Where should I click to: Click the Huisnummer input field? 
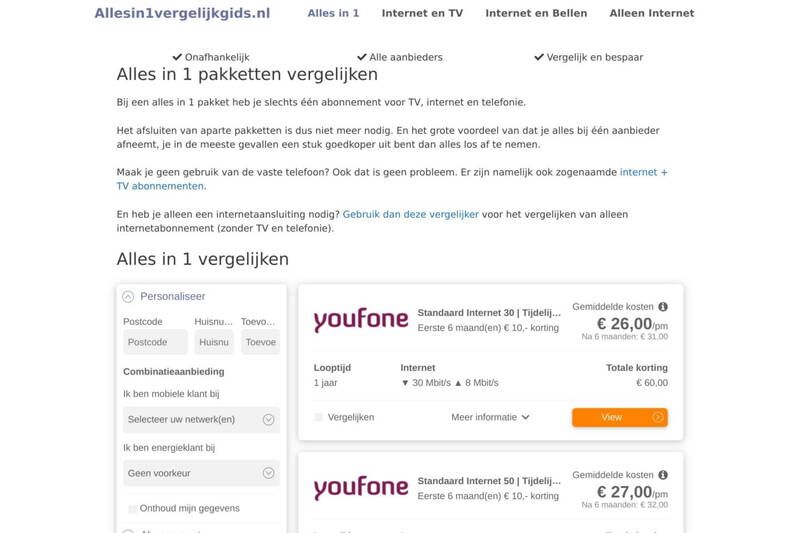pyautogui.click(x=214, y=342)
